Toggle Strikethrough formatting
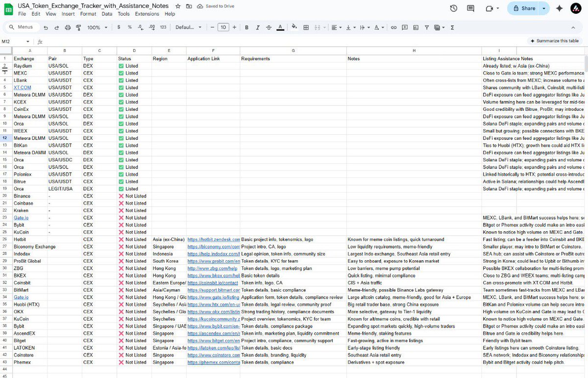This screenshot has height=378, width=588. 269,27
